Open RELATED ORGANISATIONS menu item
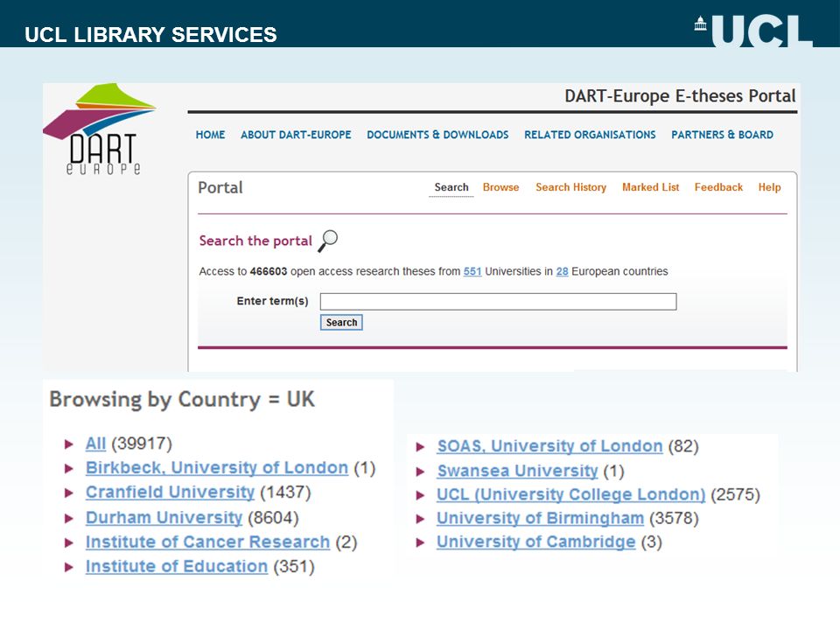840x630 pixels. [x=590, y=135]
